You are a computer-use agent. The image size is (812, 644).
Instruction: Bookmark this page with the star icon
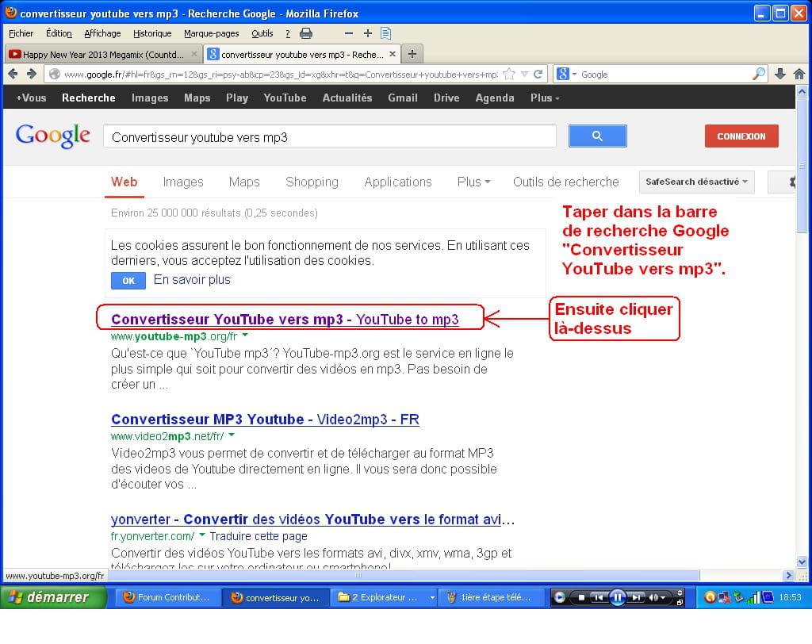(509, 74)
